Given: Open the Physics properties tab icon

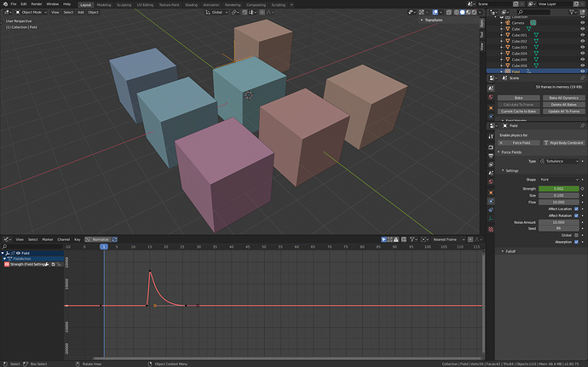Looking at the screenshot, I should pyautogui.click(x=491, y=201).
